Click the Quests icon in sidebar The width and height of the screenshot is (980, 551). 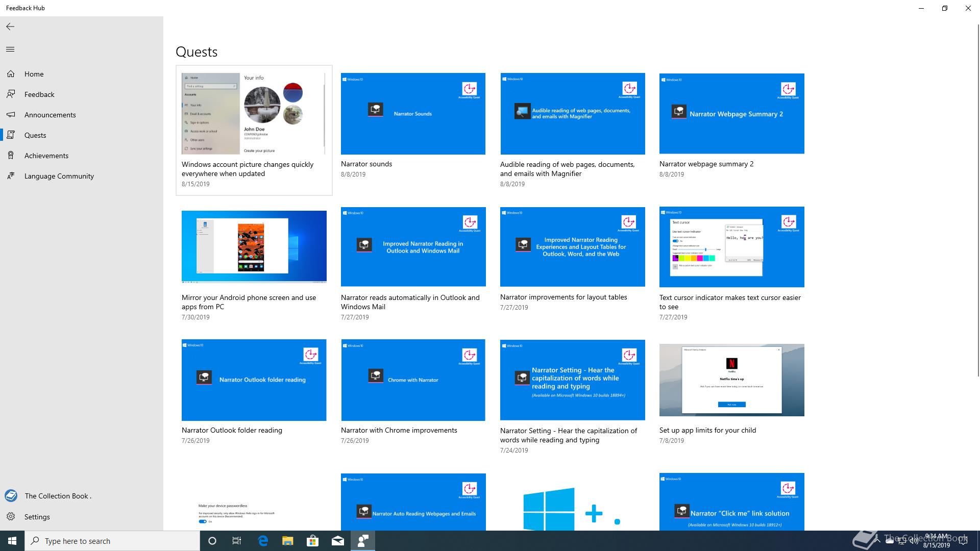[x=11, y=135]
